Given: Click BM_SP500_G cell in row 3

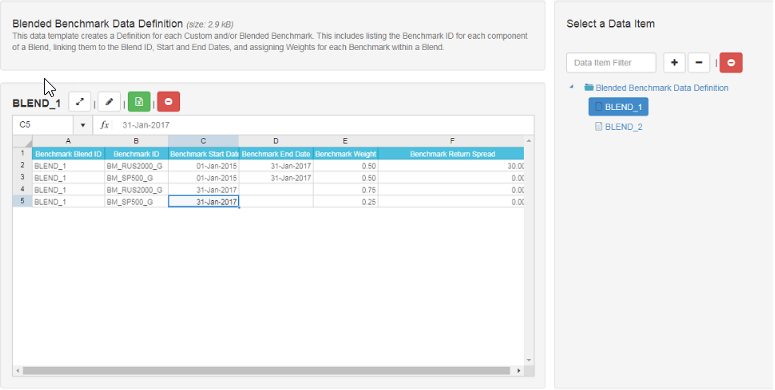Looking at the screenshot, I should pyautogui.click(x=136, y=177).
